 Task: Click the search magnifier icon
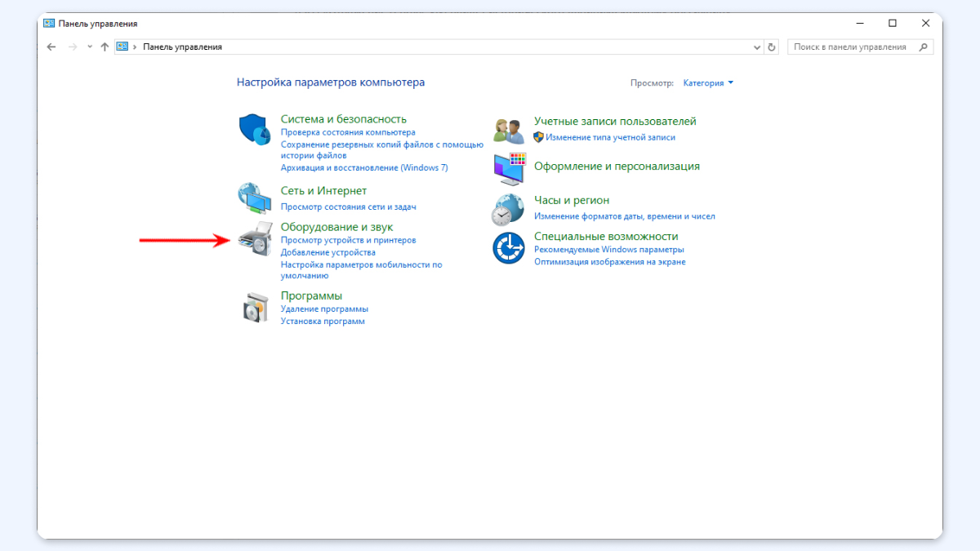(924, 47)
